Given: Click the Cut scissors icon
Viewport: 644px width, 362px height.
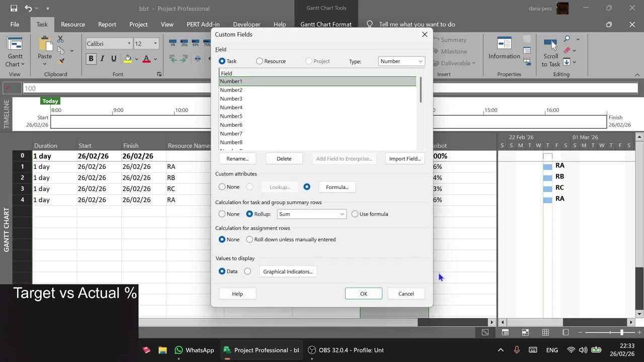Looking at the screenshot, I should click(60, 39).
